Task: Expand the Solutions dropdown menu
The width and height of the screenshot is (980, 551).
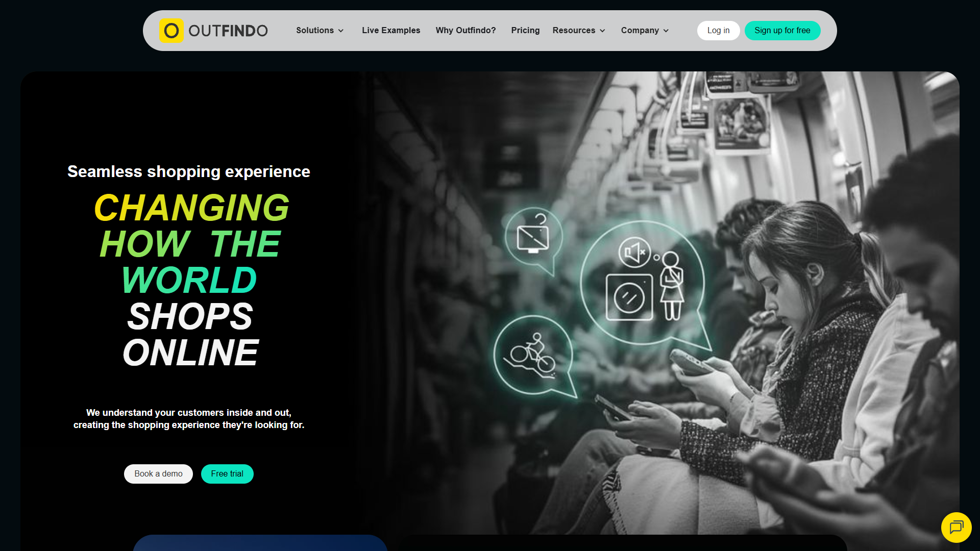Action: coord(320,31)
